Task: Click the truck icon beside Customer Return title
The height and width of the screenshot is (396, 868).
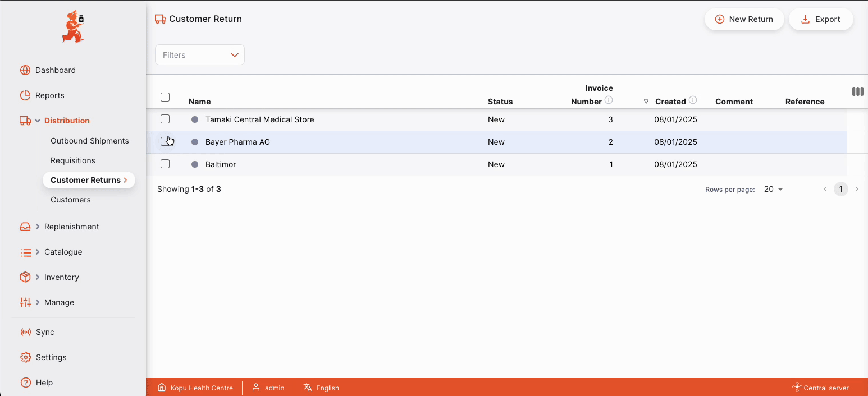Action: [x=161, y=19]
